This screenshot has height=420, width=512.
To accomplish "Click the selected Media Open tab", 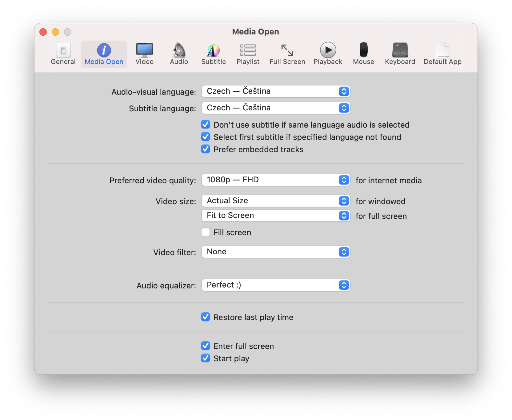I will (104, 54).
